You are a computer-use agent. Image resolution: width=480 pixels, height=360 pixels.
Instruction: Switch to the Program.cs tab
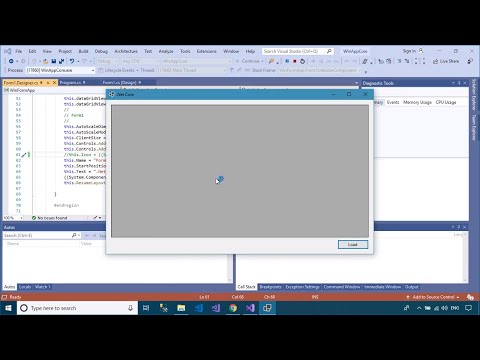[70, 82]
